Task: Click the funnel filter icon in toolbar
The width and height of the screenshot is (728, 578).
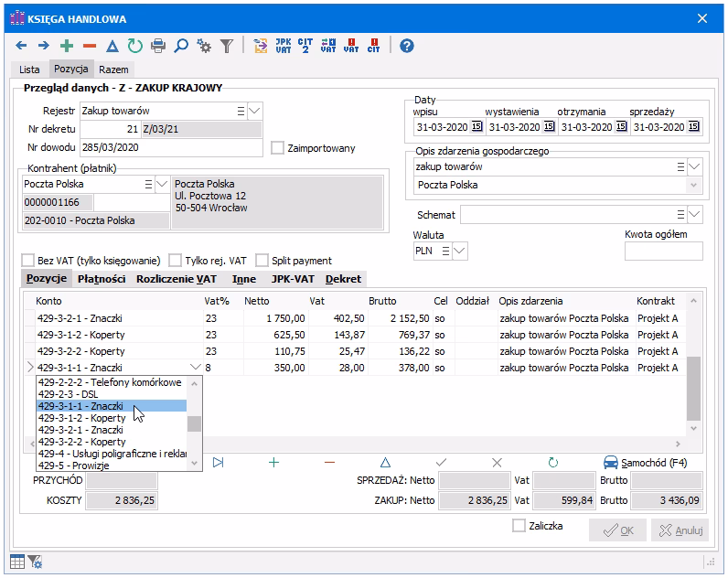Action: coord(226,45)
